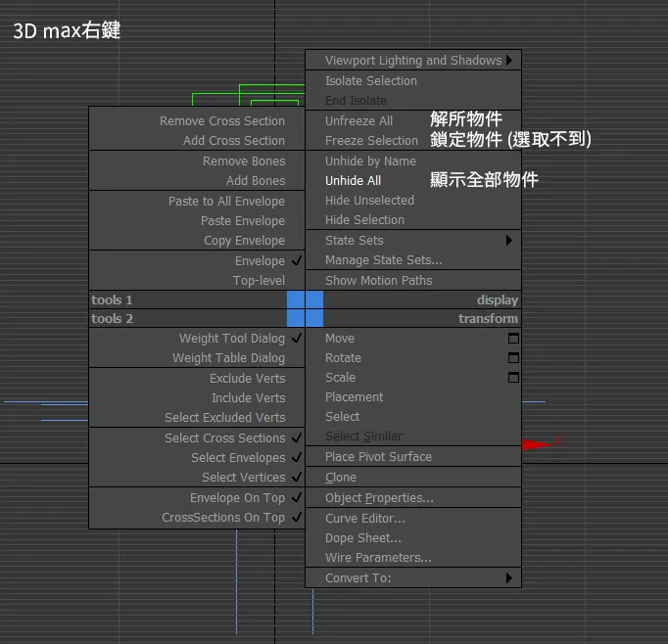Choose Add Bones

tap(197, 181)
